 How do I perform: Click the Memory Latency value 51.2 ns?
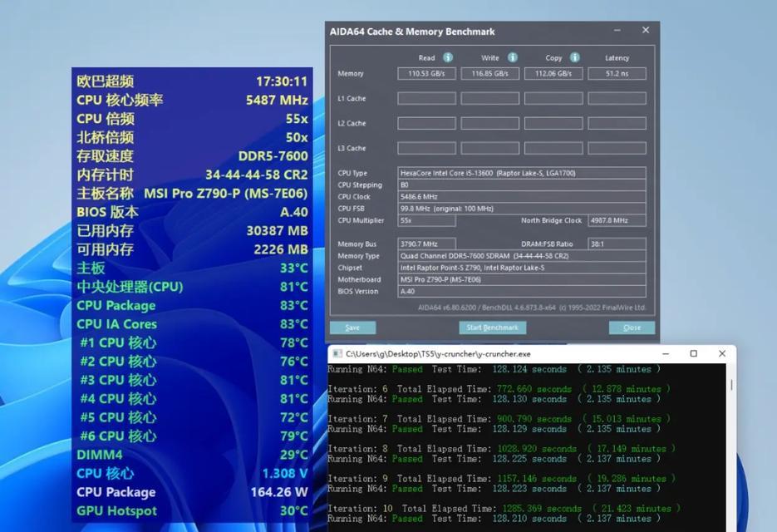(617, 73)
